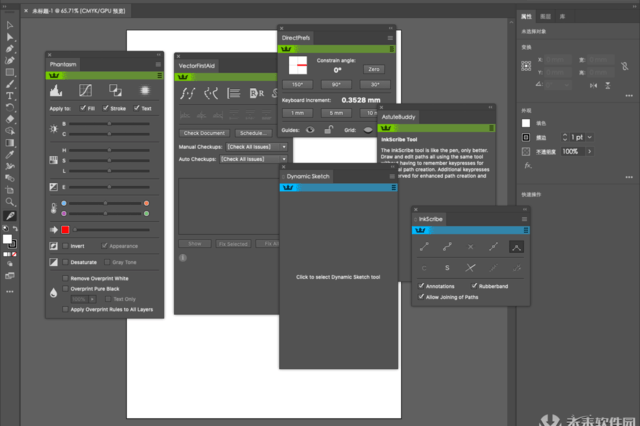Select the Phantasm panel tab
Viewport: 640px width, 426px height.
pos(63,64)
